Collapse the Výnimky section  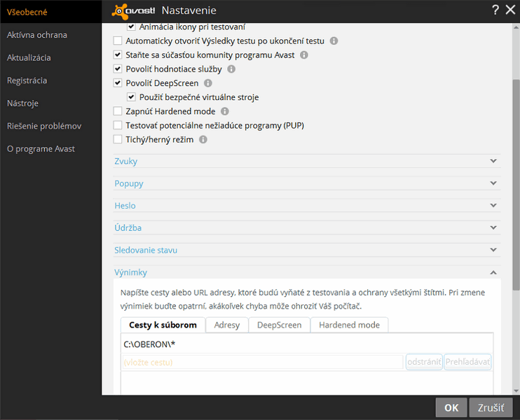click(x=493, y=272)
